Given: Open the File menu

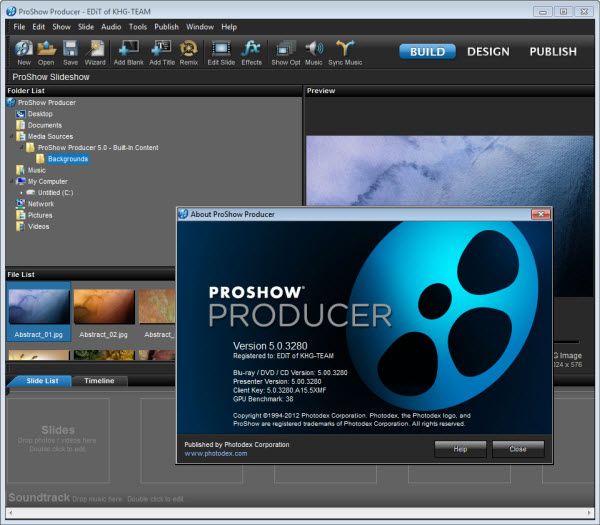Looking at the screenshot, I should 19,27.
